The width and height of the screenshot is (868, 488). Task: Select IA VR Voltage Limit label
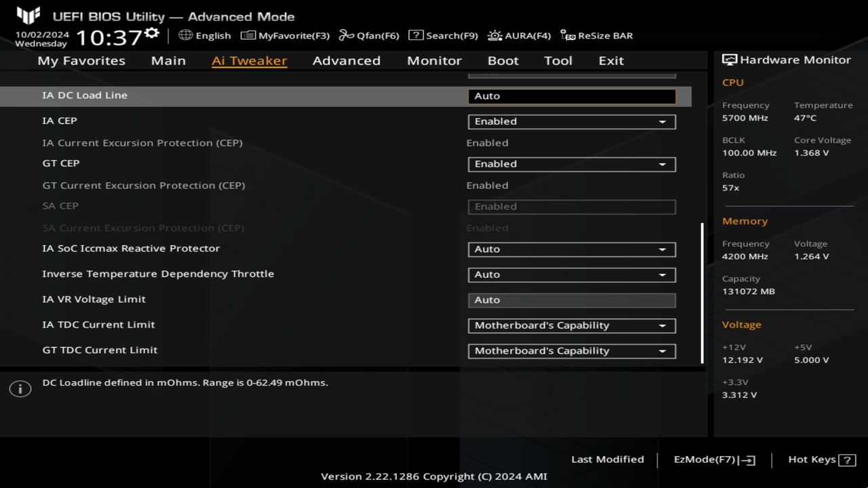(x=94, y=300)
